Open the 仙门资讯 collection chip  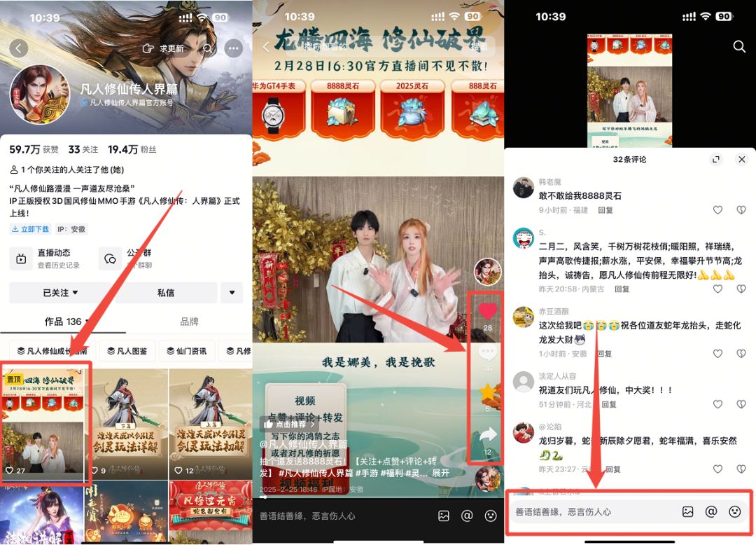tap(187, 351)
